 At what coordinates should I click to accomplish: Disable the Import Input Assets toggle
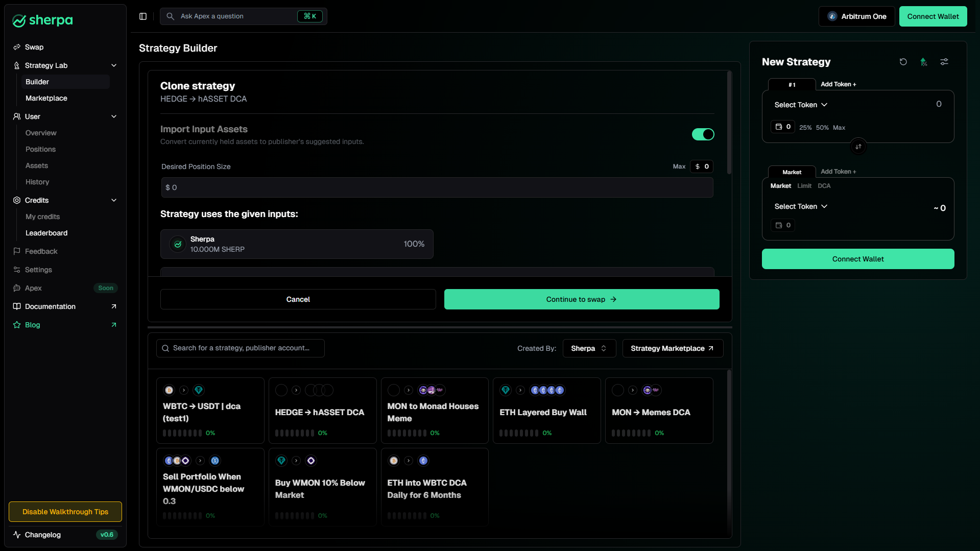[703, 134]
